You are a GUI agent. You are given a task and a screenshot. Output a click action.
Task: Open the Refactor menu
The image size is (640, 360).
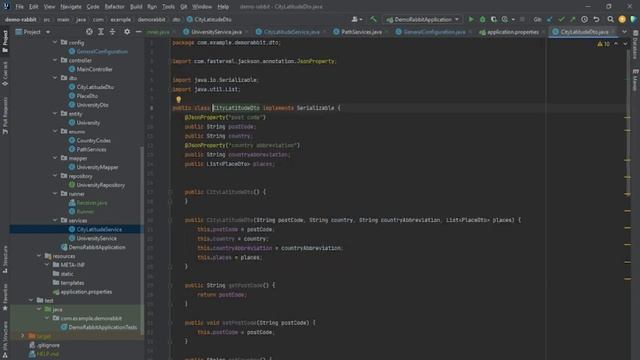(x=115, y=7)
